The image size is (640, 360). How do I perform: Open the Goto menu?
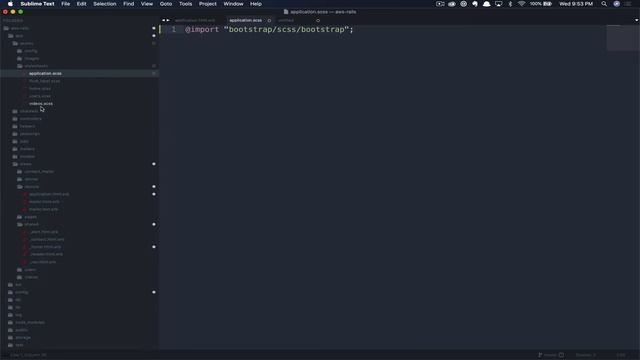[166, 4]
